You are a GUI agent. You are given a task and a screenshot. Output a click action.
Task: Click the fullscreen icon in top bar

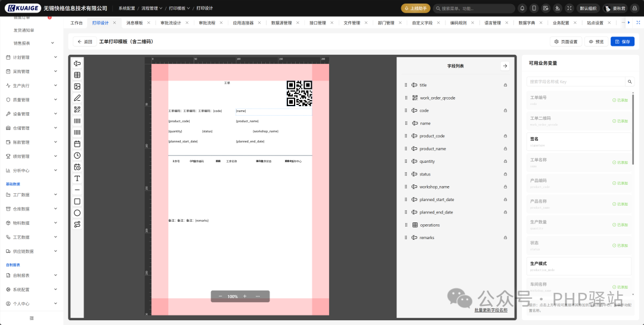point(569,8)
